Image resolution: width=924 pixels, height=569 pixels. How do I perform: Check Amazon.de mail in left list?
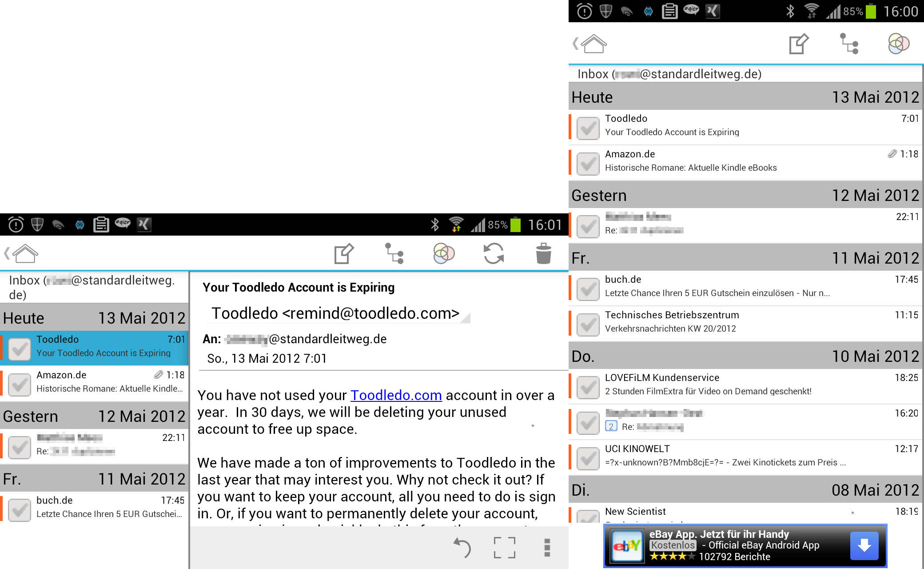click(x=20, y=384)
